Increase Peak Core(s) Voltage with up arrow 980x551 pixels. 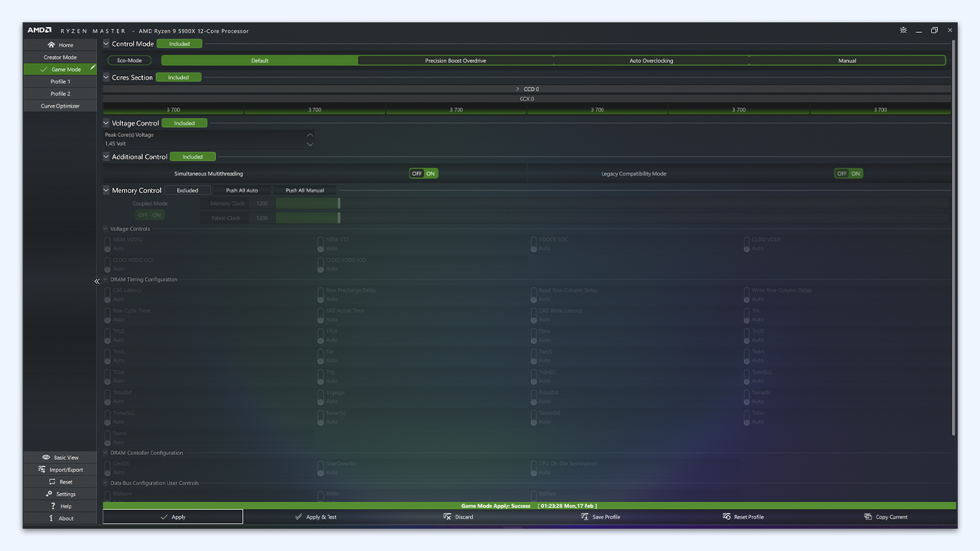pos(310,135)
